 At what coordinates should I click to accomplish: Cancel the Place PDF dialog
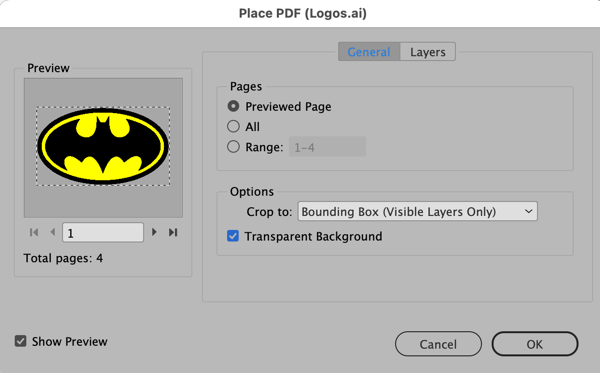[x=438, y=344]
